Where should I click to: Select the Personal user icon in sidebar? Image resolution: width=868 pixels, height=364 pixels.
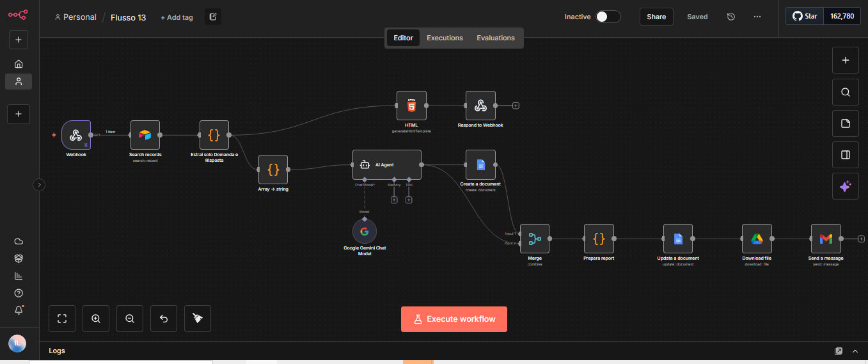(x=19, y=81)
